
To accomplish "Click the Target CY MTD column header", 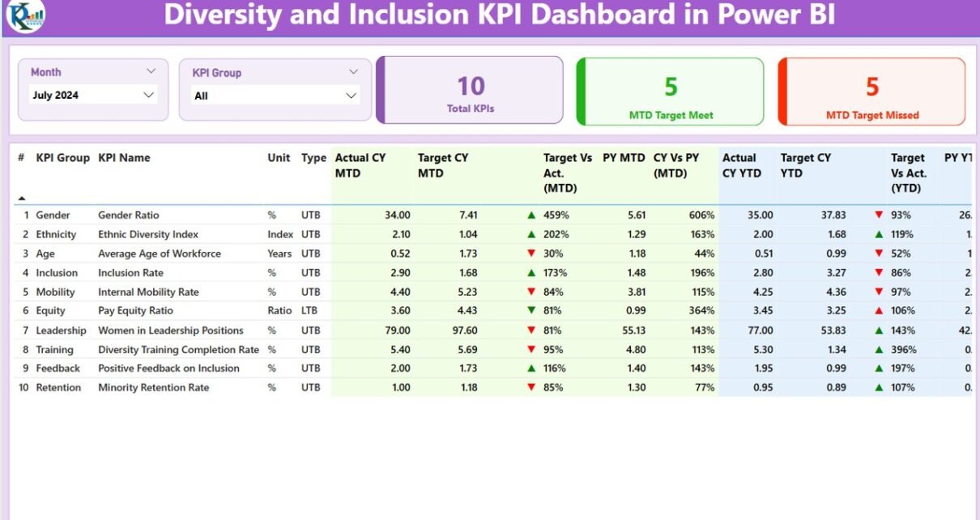I will (x=443, y=165).
